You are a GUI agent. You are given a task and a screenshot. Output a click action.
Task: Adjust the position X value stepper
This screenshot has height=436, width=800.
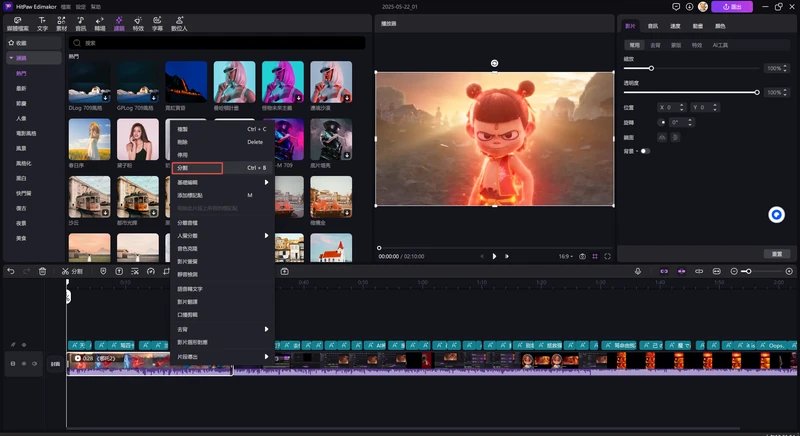682,107
